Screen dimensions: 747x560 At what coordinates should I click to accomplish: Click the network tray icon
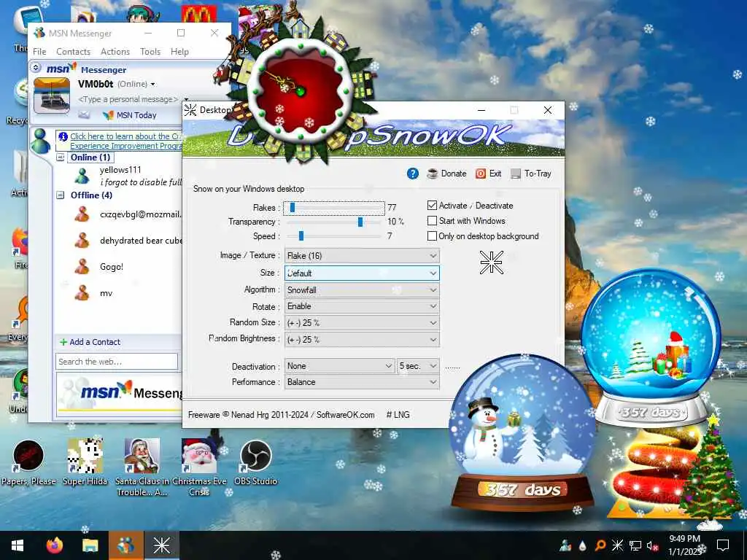pyautogui.click(x=635, y=545)
